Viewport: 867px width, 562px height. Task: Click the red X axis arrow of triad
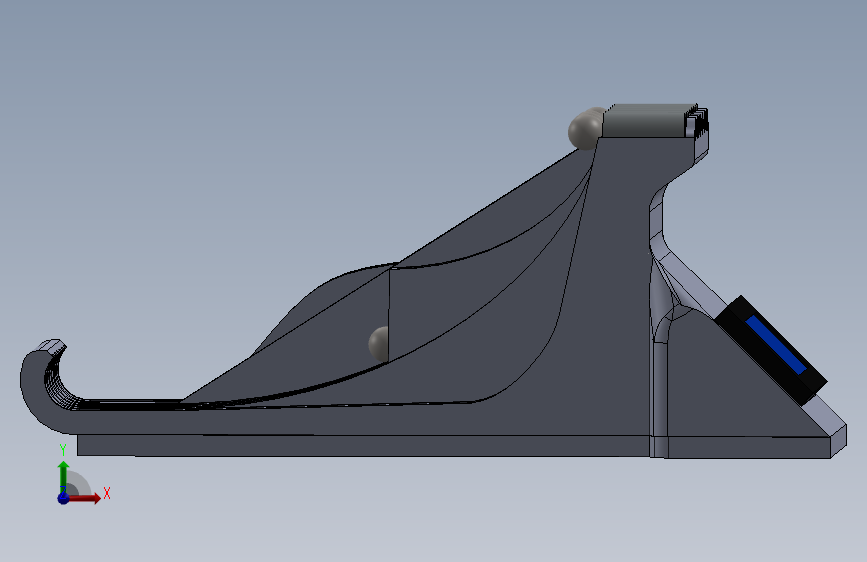(x=84, y=498)
